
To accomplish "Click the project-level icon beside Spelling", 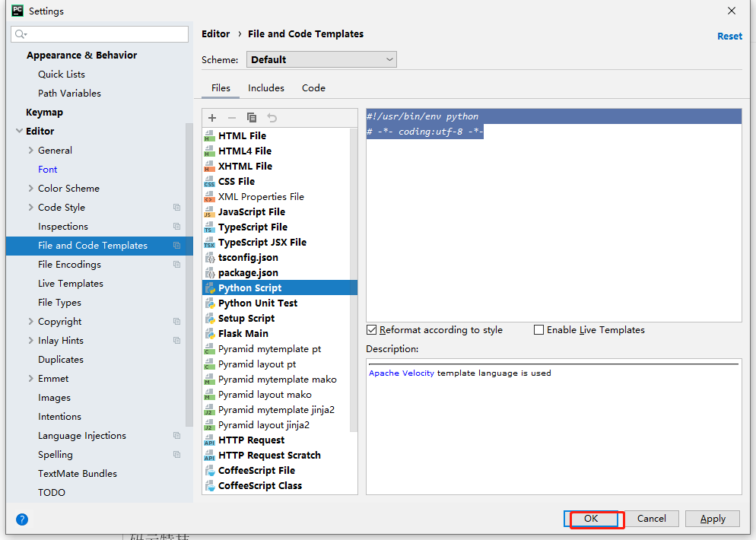I will pyautogui.click(x=177, y=455).
